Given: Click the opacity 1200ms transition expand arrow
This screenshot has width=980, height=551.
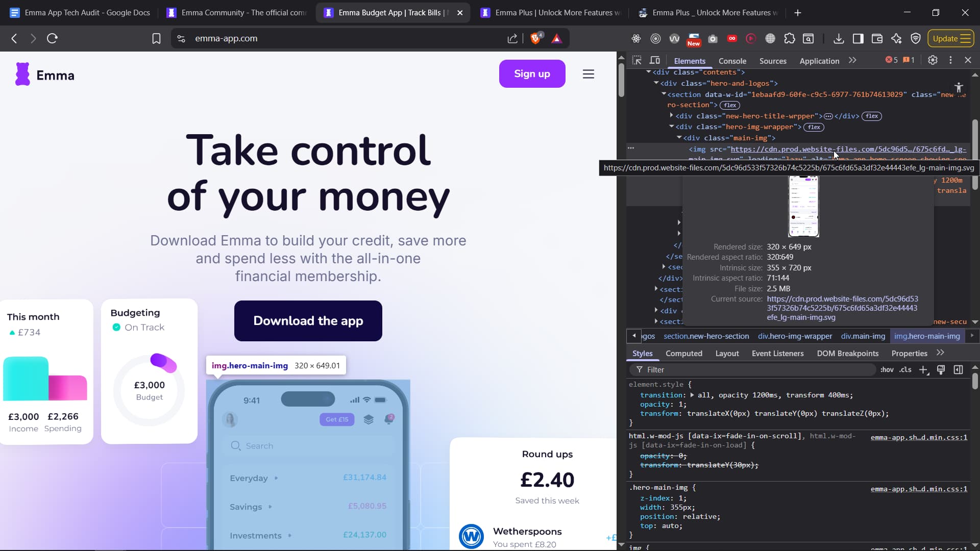Looking at the screenshot, I should tap(692, 395).
